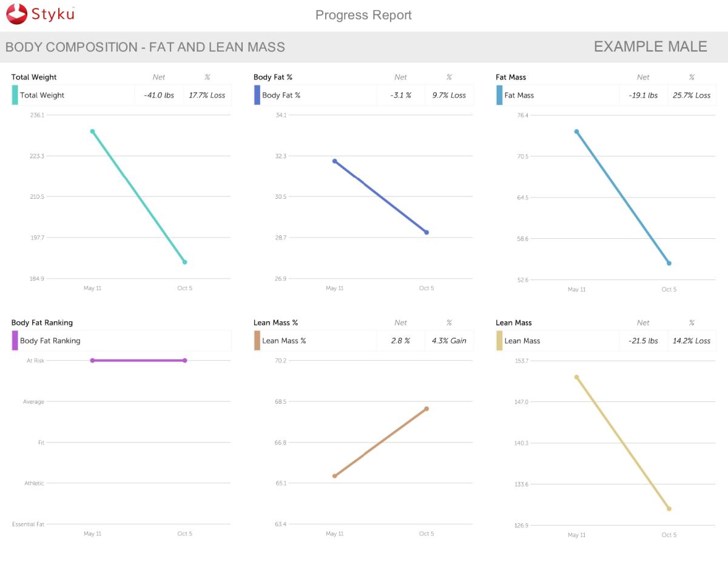Click the brown Lean Mass % legend swatch

[x=257, y=341]
